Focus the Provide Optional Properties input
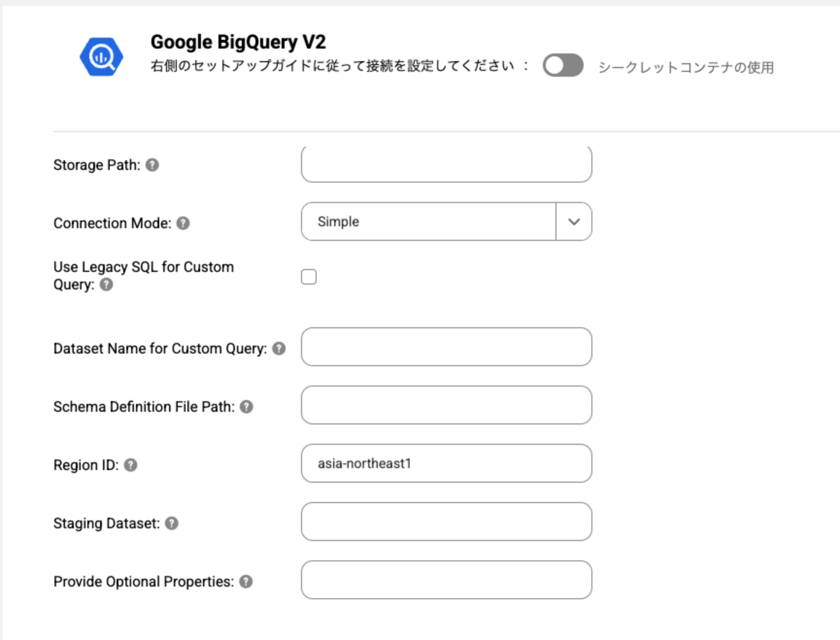 click(446, 580)
